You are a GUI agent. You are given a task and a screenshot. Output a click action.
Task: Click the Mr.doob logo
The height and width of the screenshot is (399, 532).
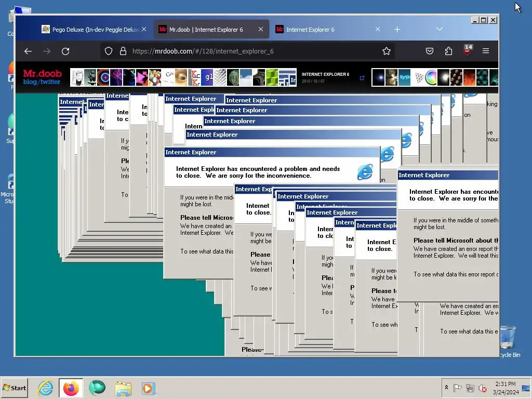(43, 74)
